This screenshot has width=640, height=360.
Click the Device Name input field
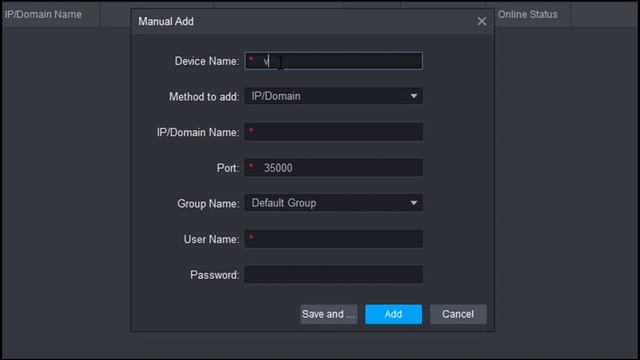tap(333, 61)
